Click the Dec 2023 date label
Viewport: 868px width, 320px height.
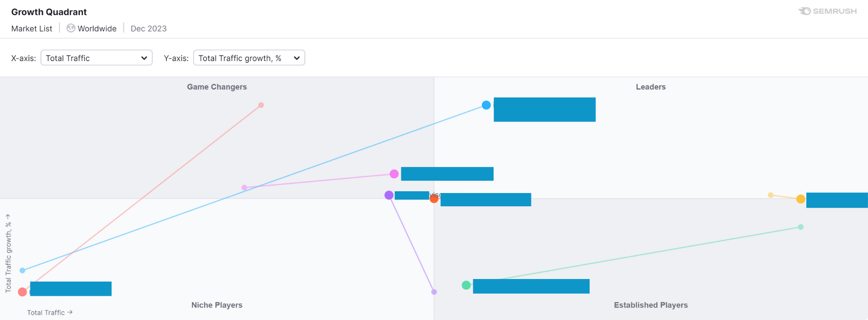click(148, 29)
